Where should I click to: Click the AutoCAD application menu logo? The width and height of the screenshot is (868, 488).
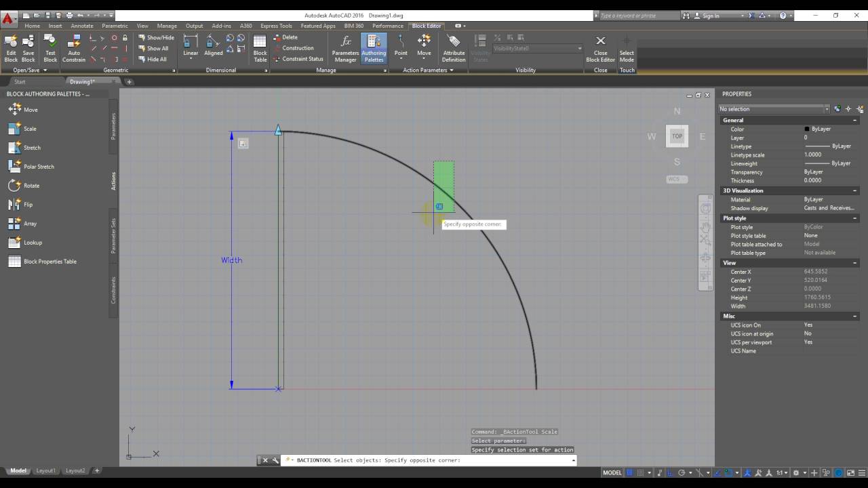tap(8, 18)
